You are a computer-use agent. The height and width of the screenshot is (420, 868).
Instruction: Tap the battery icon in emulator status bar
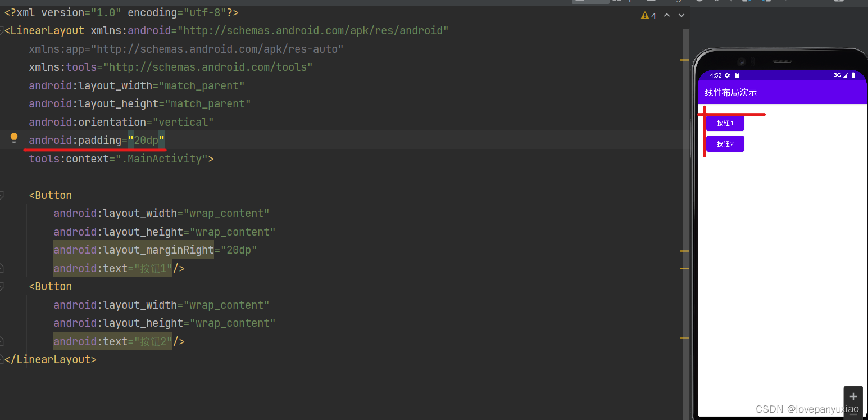tap(853, 75)
